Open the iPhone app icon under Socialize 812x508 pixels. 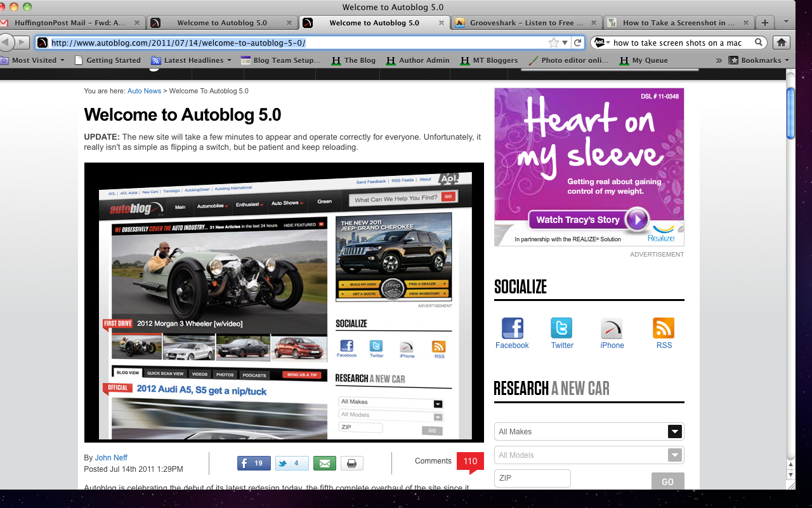[612, 326]
